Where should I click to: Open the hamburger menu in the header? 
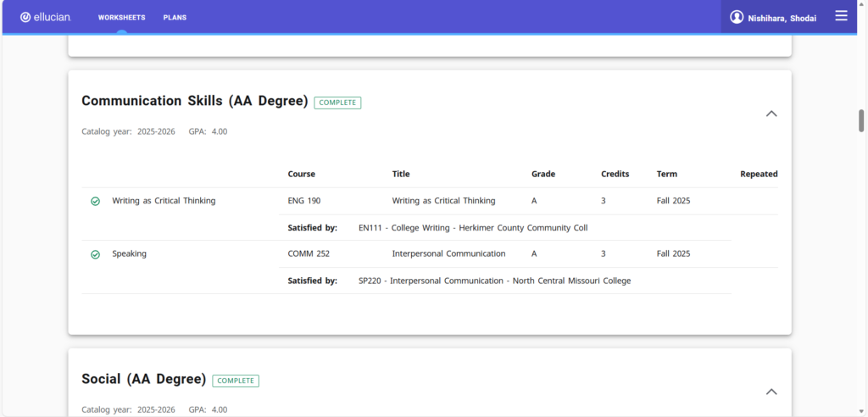(841, 16)
